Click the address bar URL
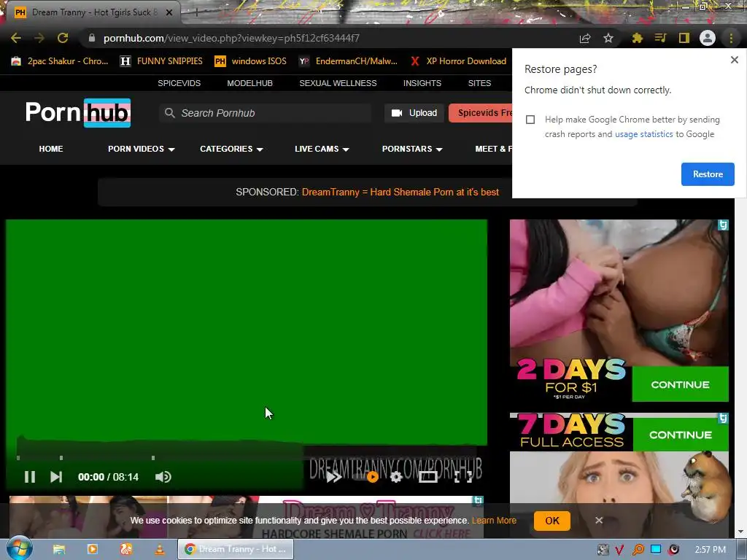This screenshot has height=560, width=747. pos(231,38)
